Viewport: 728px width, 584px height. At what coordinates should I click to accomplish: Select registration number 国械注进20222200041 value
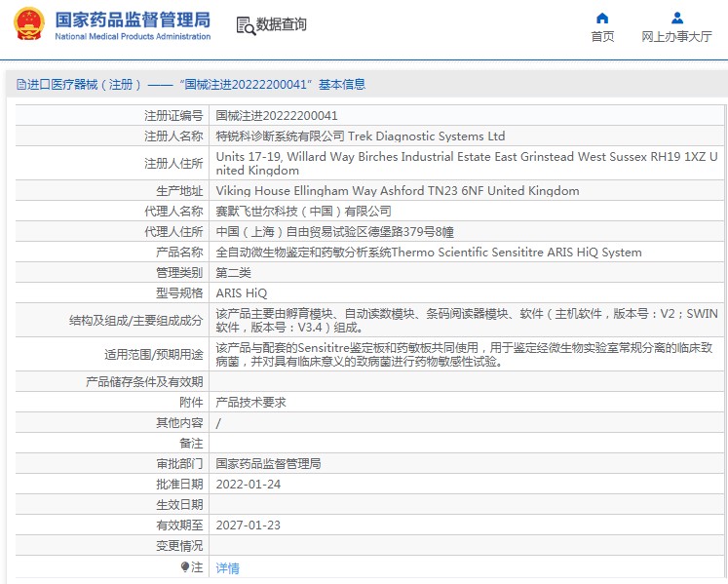pos(277,116)
